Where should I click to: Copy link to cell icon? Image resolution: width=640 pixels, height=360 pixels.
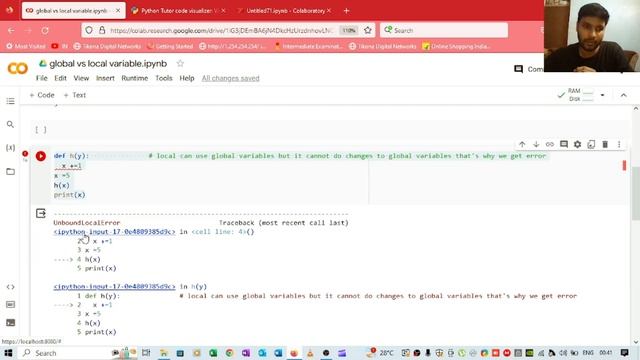click(550, 144)
